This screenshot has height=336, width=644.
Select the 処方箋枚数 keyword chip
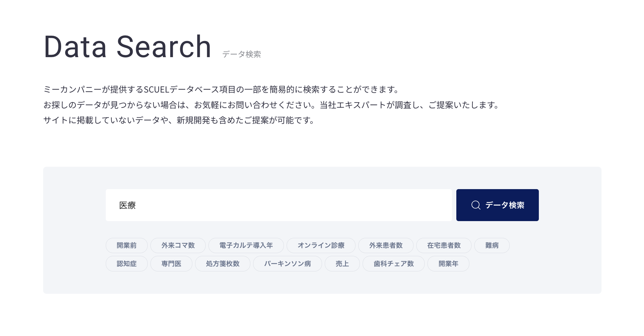click(222, 264)
